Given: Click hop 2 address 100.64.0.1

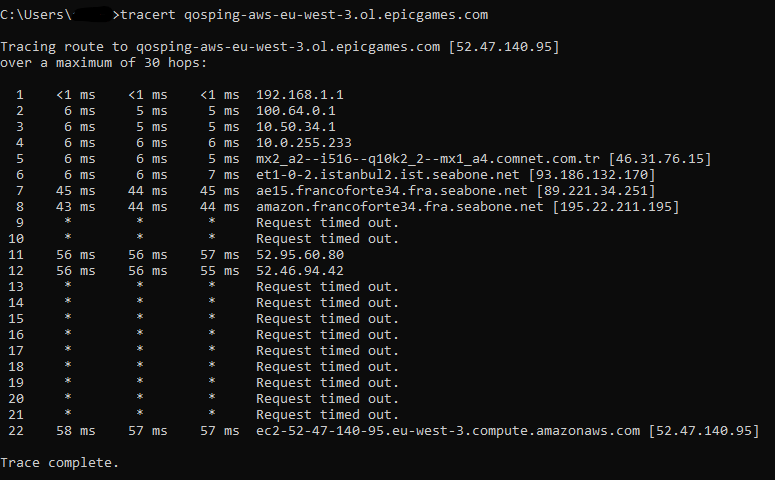Looking at the screenshot, I should (296, 111).
